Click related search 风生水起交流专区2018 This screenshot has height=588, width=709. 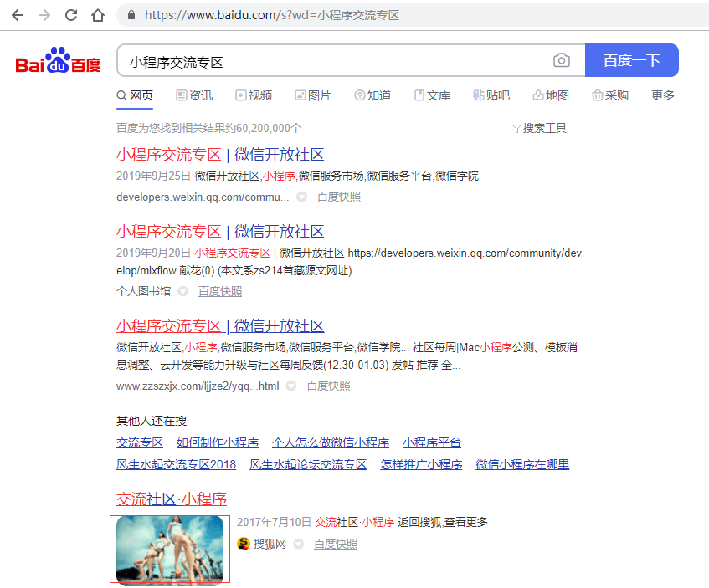coord(176,464)
